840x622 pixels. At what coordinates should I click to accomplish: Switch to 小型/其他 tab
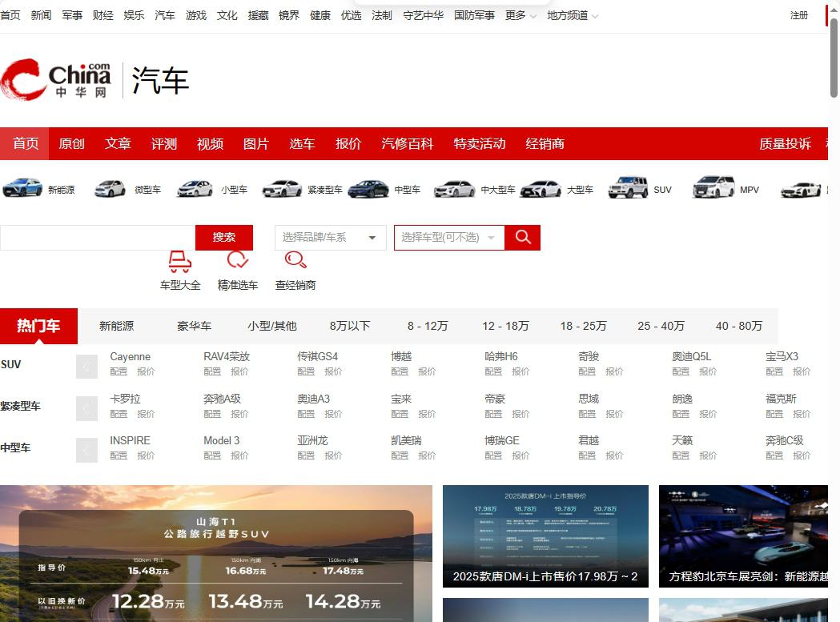point(271,326)
